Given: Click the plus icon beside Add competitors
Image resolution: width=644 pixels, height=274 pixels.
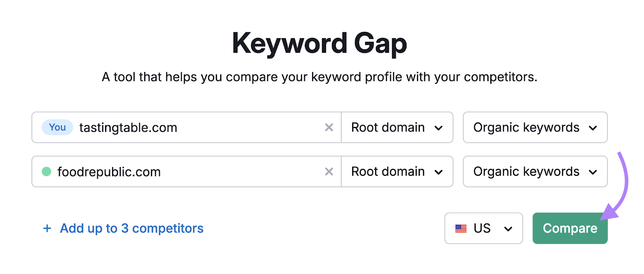Looking at the screenshot, I should [47, 228].
